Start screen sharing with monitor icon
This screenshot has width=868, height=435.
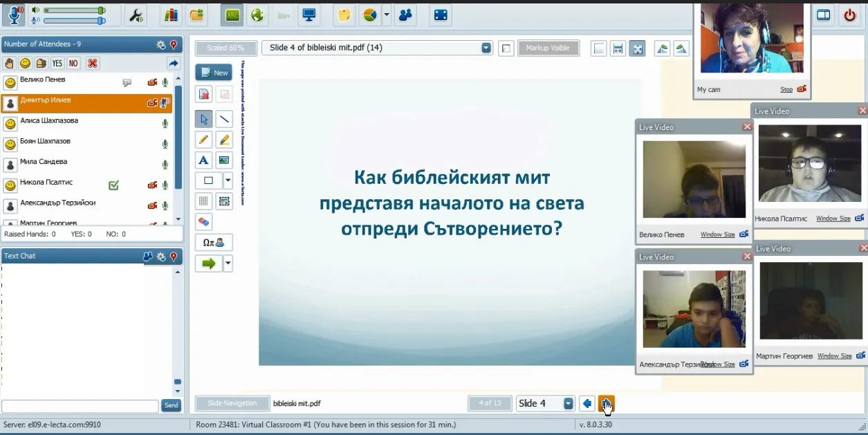(x=309, y=15)
